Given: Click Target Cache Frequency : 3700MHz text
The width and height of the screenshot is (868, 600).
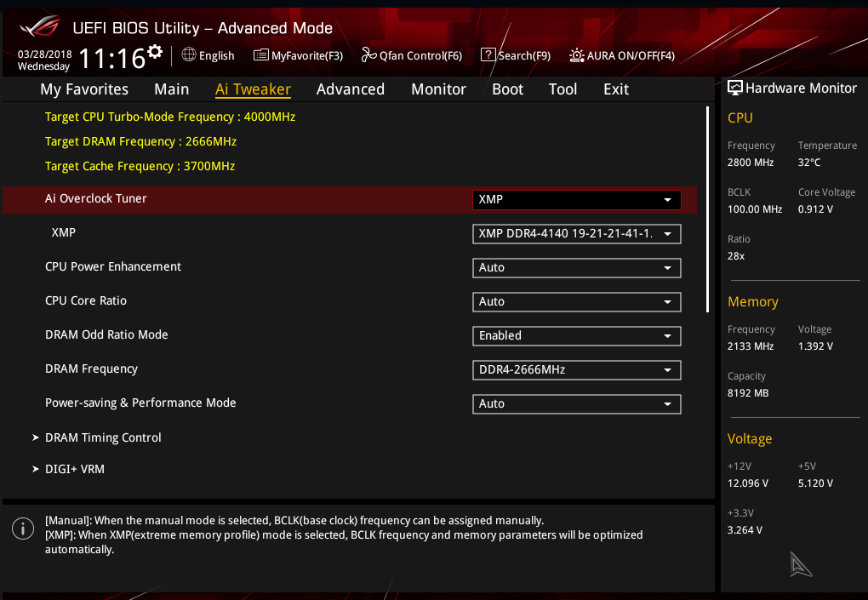Looking at the screenshot, I should [x=140, y=166].
